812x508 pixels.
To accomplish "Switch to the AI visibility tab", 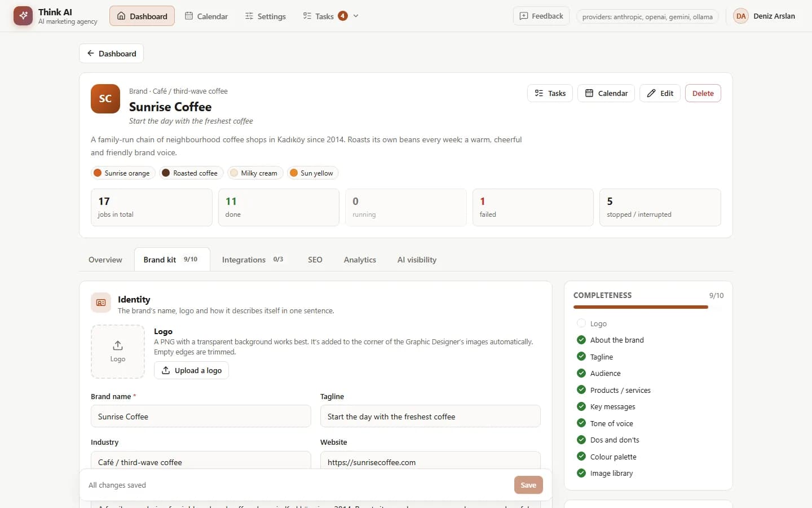I will [x=417, y=260].
